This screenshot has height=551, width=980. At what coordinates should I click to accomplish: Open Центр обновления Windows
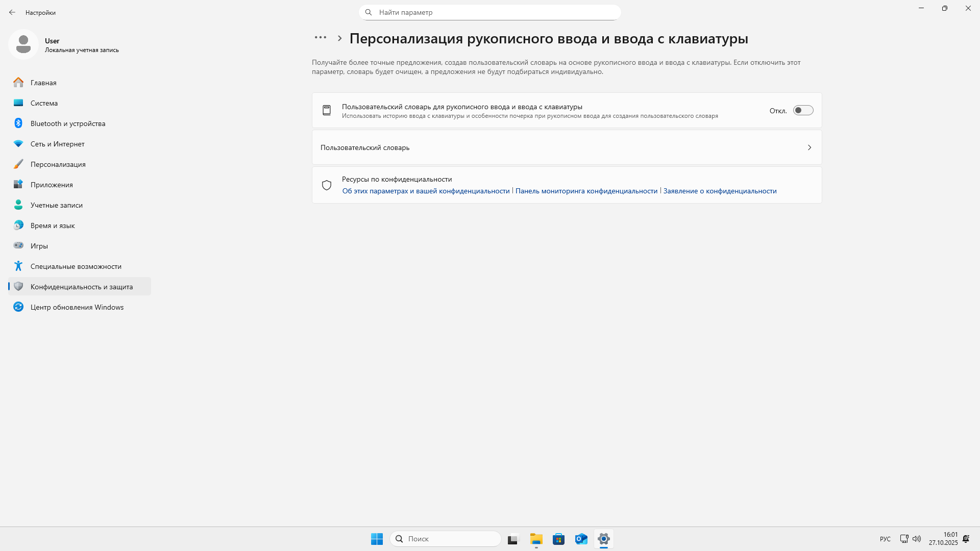77,307
